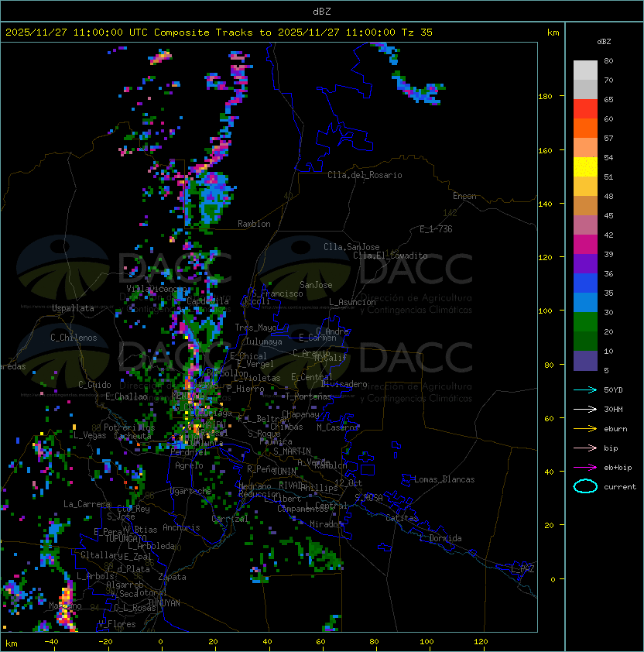Screen dimensions: 644x652
Task: Click the 'eburn' legend label
Action: coord(615,429)
